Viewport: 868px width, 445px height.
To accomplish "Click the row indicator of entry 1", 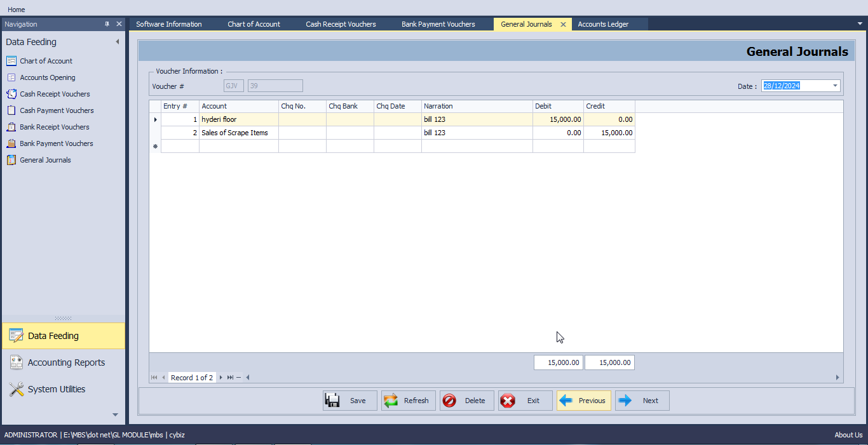I will 155,119.
